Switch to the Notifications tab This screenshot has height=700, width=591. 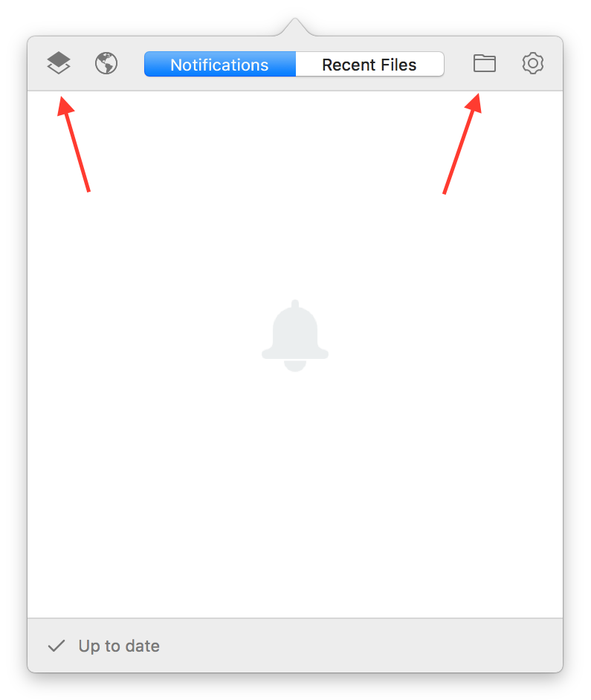220,65
